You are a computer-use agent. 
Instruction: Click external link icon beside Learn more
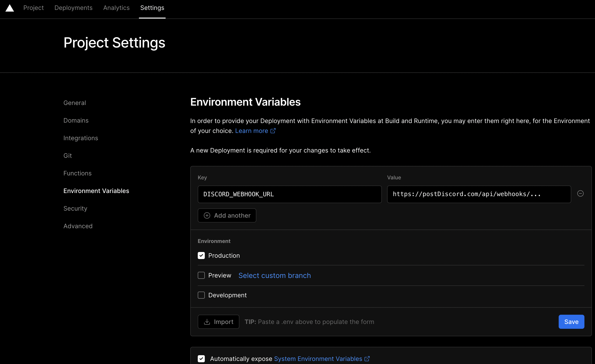[x=273, y=131]
